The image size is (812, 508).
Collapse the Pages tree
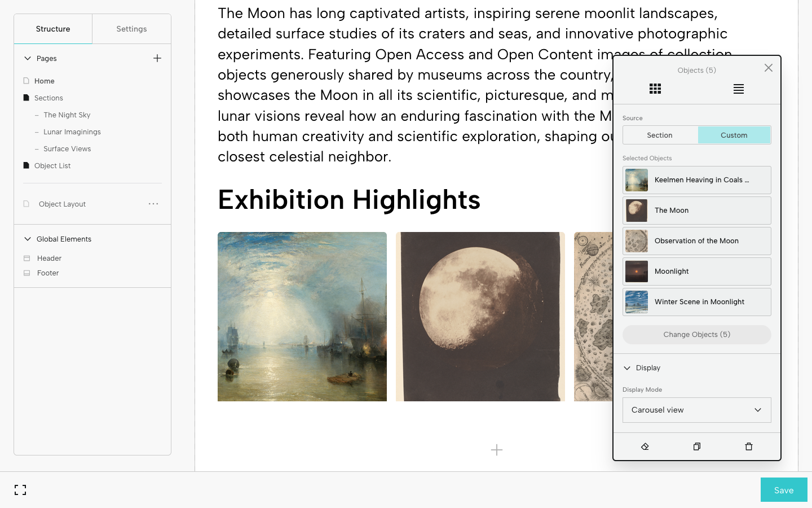tap(28, 58)
